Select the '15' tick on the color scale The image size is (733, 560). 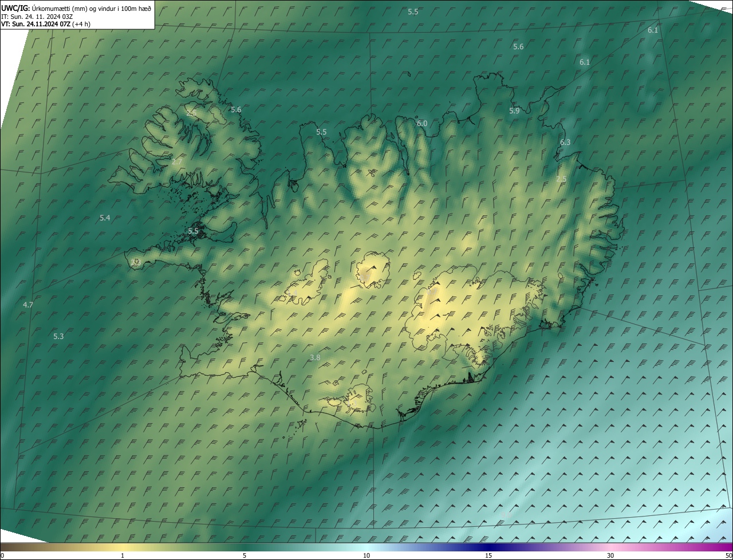point(488,555)
